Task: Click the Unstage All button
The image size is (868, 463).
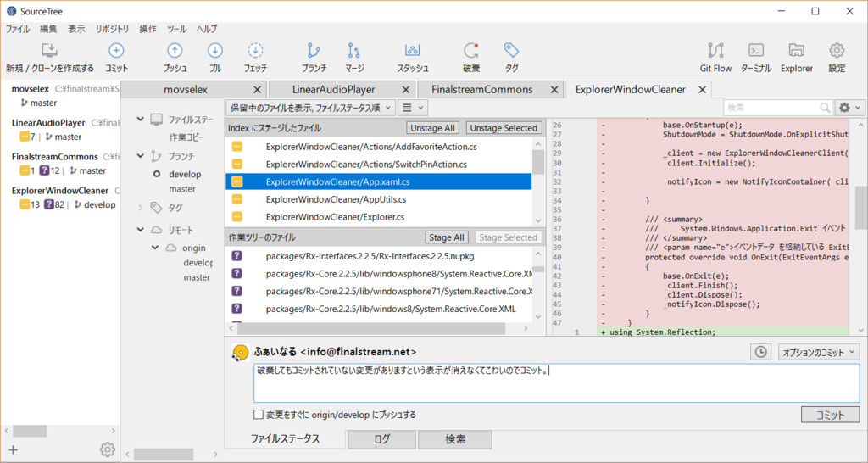Action: (x=433, y=128)
